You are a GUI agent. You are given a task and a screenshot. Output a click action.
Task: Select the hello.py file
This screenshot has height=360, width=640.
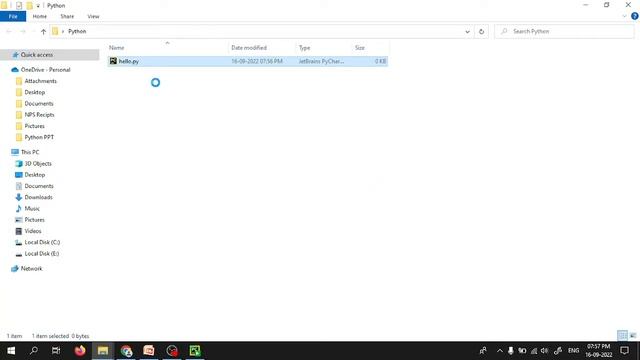pos(247,61)
